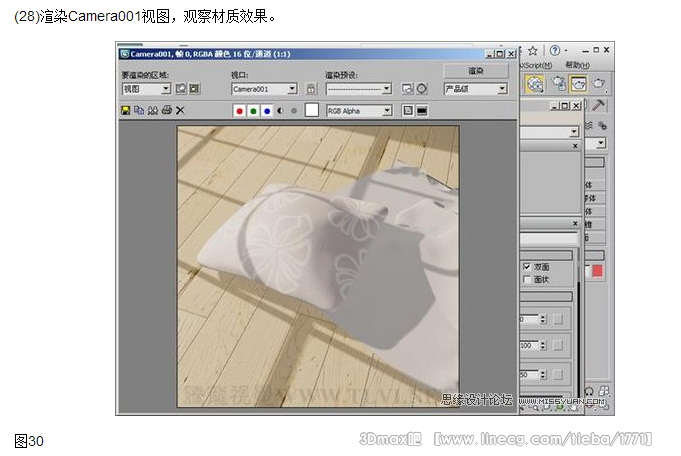Click the clone rendered frame window icon
The height and width of the screenshot is (456, 681).
pos(152,110)
